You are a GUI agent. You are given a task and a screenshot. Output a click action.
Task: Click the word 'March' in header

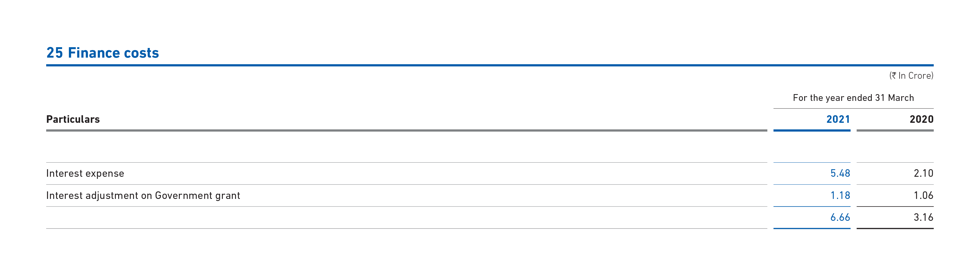click(x=901, y=98)
